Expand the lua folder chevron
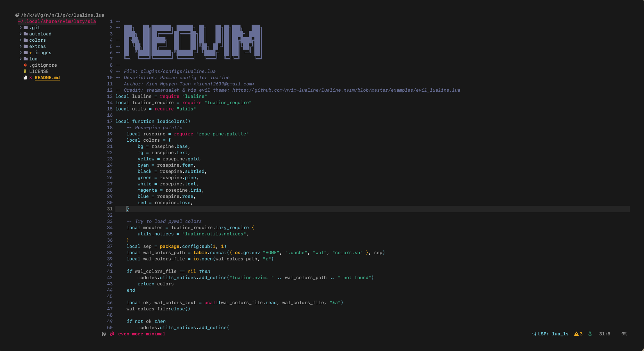 (x=21, y=59)
